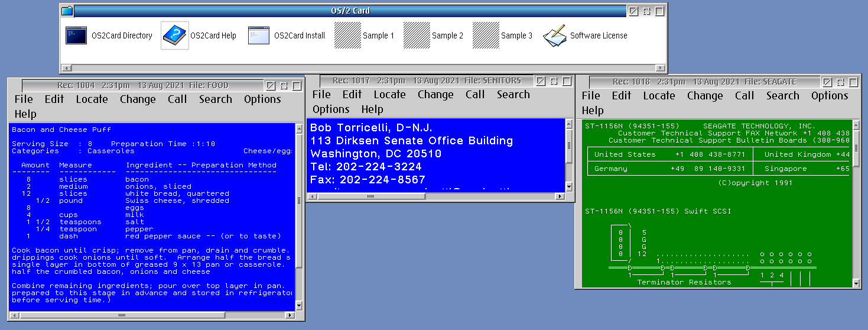Open Call menu in FOOD window
The width and height of the screenshot is (868, 330).
177,99
